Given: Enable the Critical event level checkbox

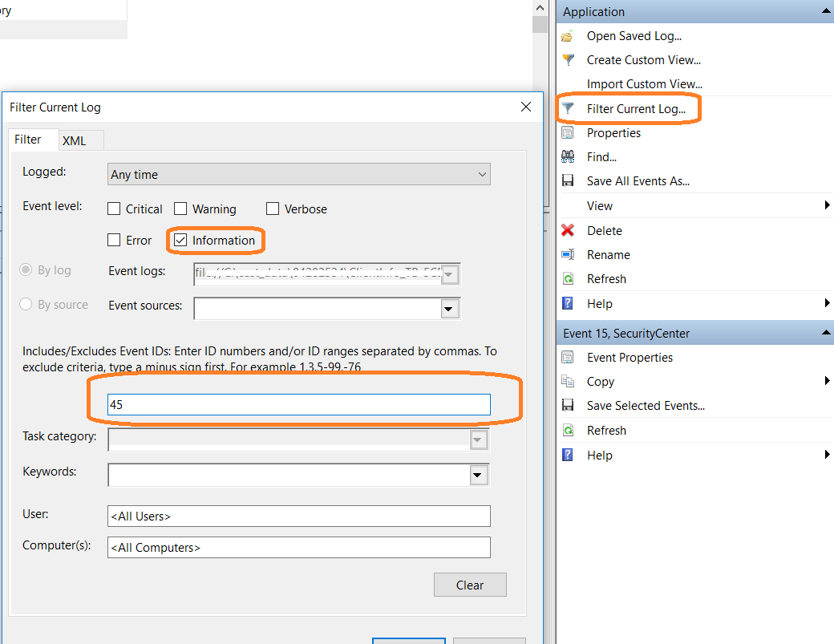Looking at the screenshot, I should tap(114, 208).
